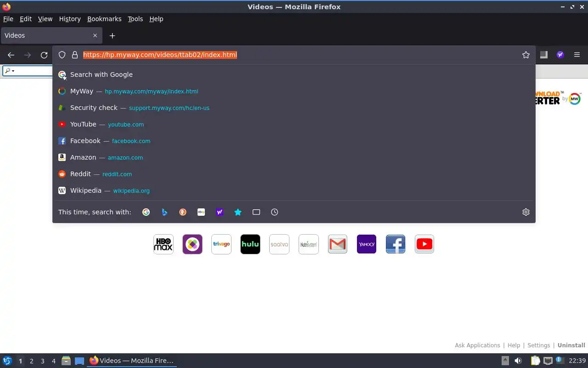This screenshot has height=368, width=588.
Task: Select the Amazon amazon.com suggestion
Action: 294,157
